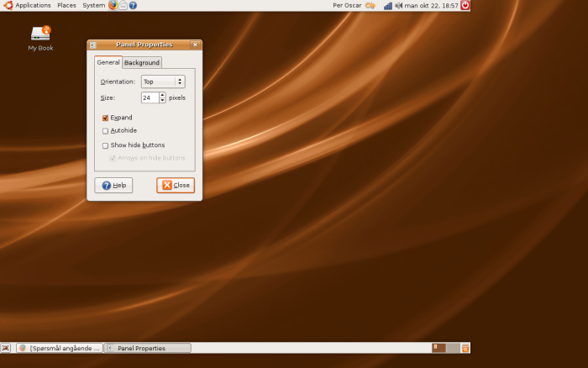Switch to the first workspace in the switcher
The image size is (588, 368).
438,348
